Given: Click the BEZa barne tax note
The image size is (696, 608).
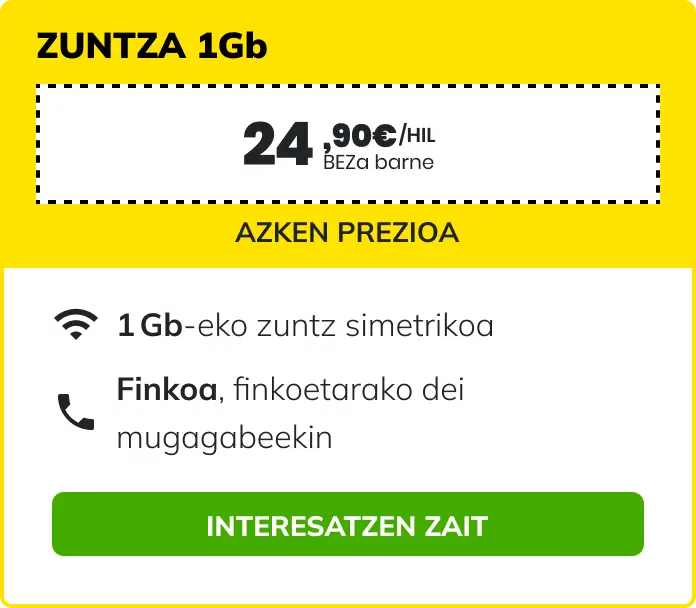Looking at the screenshot, I should [x=379, y=162].
